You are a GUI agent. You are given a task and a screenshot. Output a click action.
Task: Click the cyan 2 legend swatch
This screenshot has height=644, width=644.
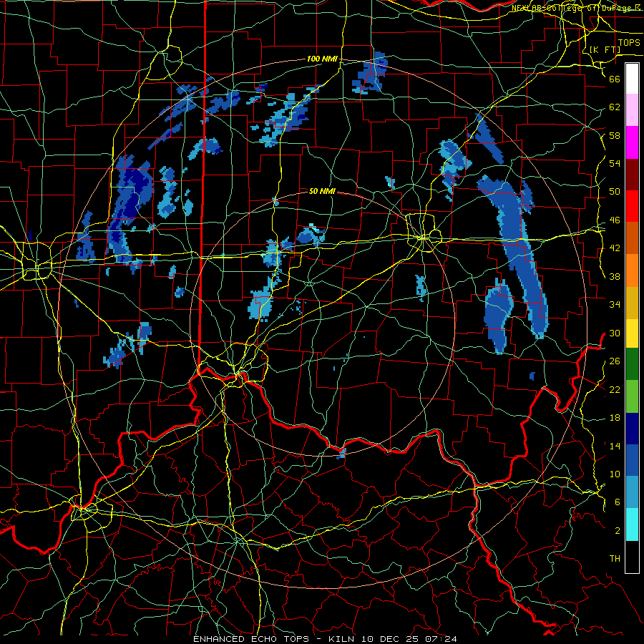[632, 525]
